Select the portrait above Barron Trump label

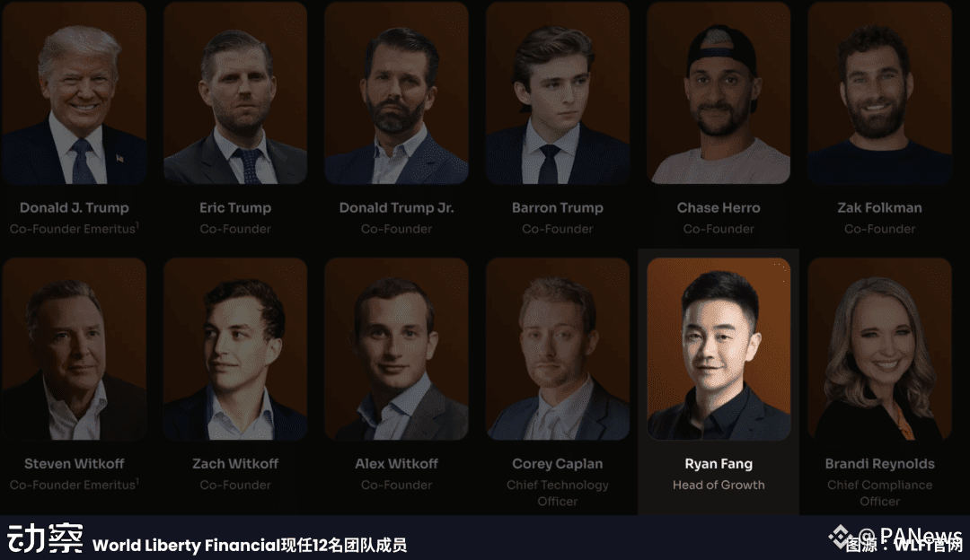coord(558,92)
